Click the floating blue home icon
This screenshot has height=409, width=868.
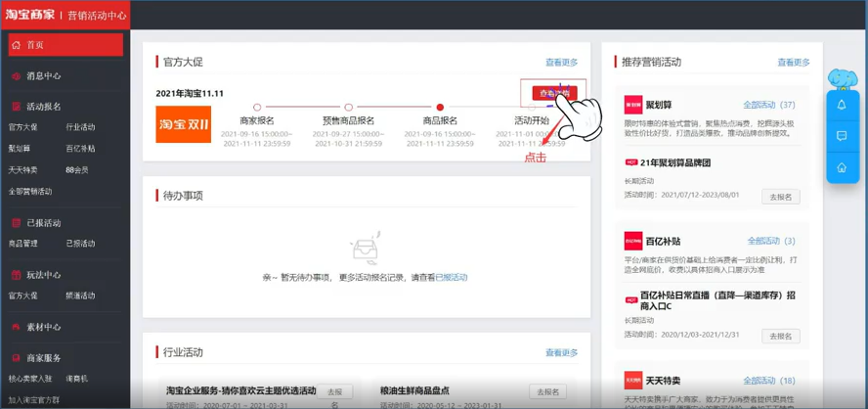[x=842, y=166]
